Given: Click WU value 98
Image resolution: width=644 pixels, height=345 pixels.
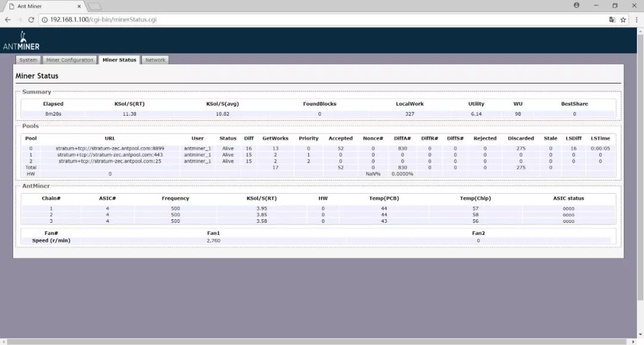Looking at the screenshot, I should pos(518,114).
